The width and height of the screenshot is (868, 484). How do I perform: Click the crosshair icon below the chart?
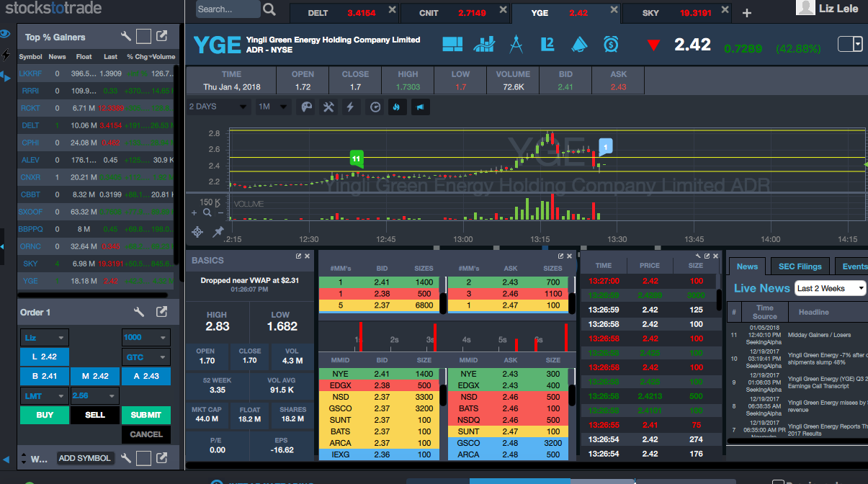197,232
